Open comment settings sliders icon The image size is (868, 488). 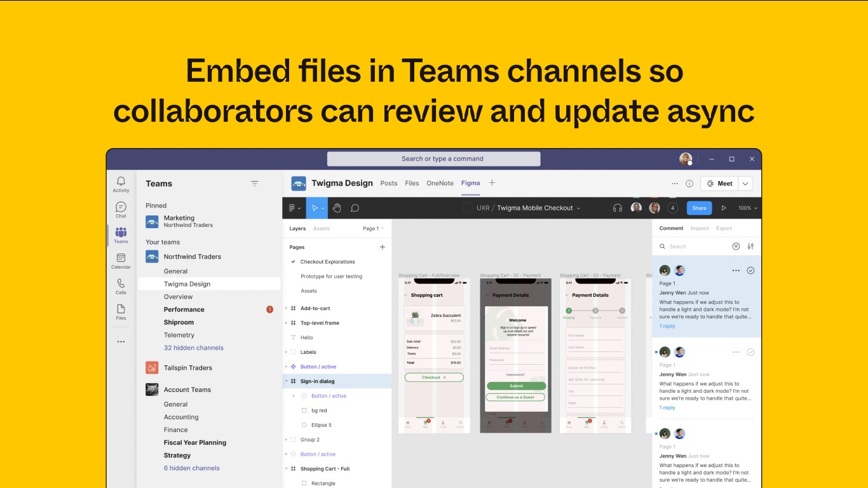pyautogui.click(x=750, y=247)
